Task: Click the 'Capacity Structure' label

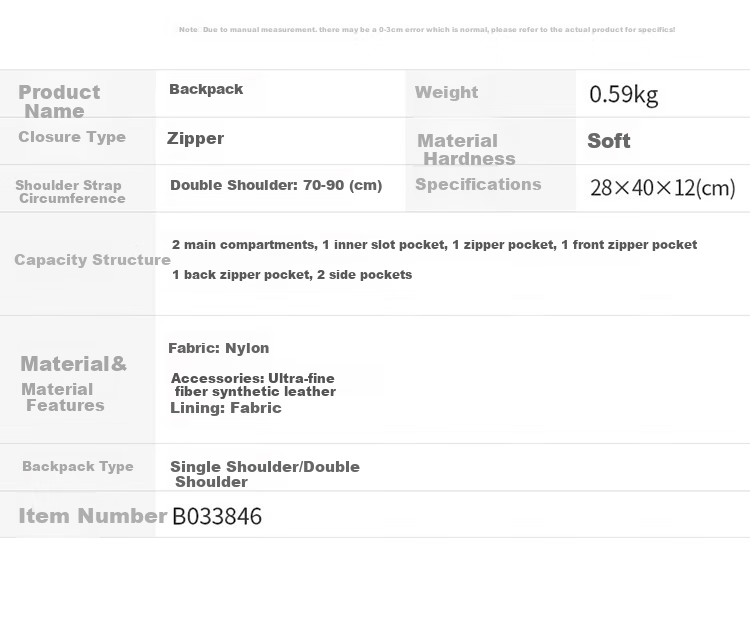Action: (x=92, y=260)
